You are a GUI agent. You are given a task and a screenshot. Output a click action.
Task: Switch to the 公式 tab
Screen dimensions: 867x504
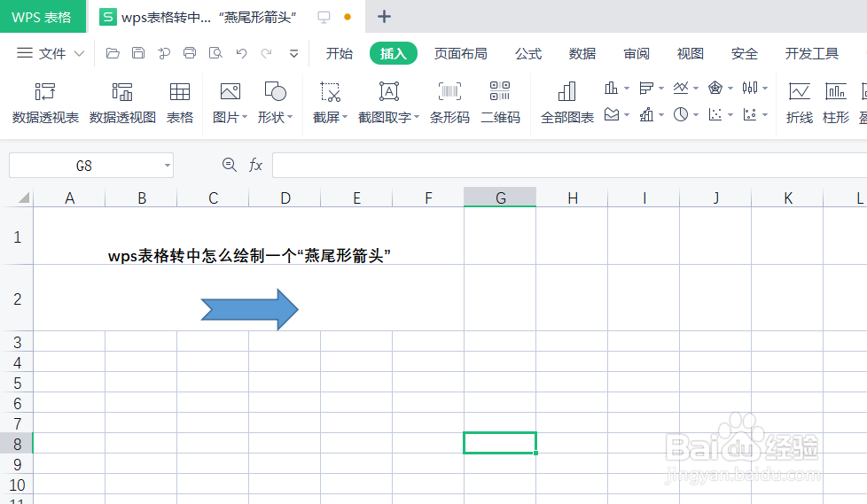(x=528, y=54)
